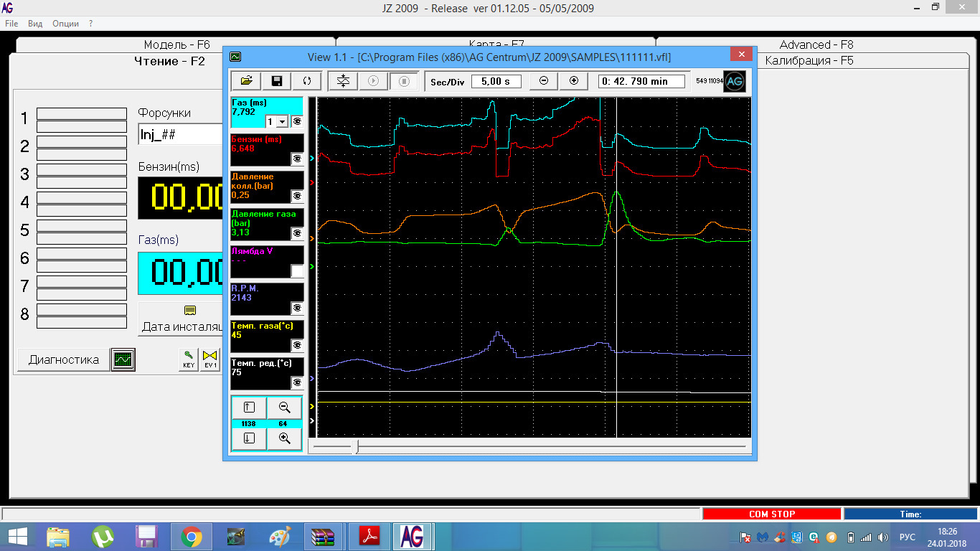Open the File menu

(x=11, y=24)
